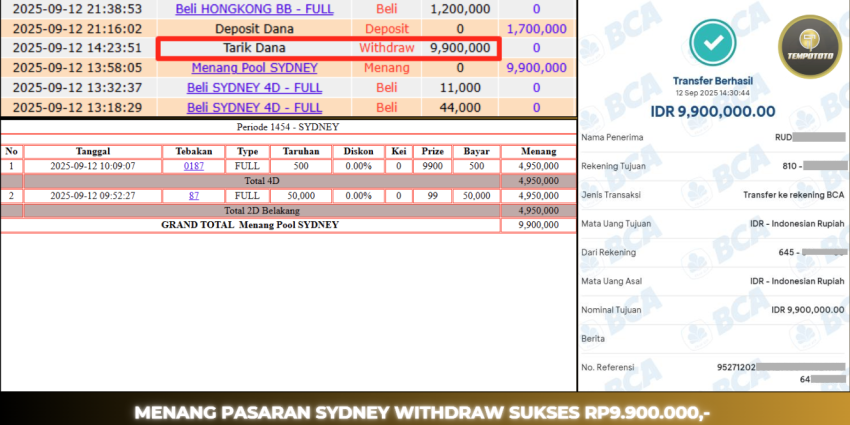Open the Beli HONGKONG BB - FULL link
Viewport: 850px width, 425px height.
click(254, 9)
